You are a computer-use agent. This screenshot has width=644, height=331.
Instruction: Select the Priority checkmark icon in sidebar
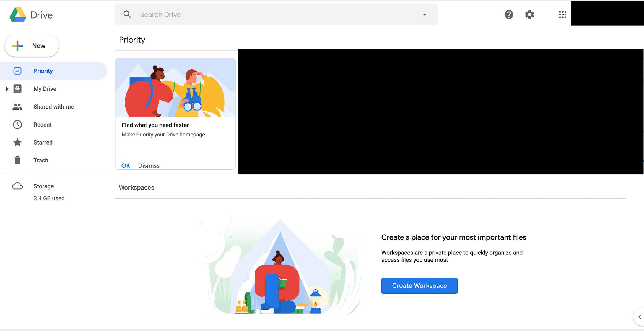coord(17,71)
